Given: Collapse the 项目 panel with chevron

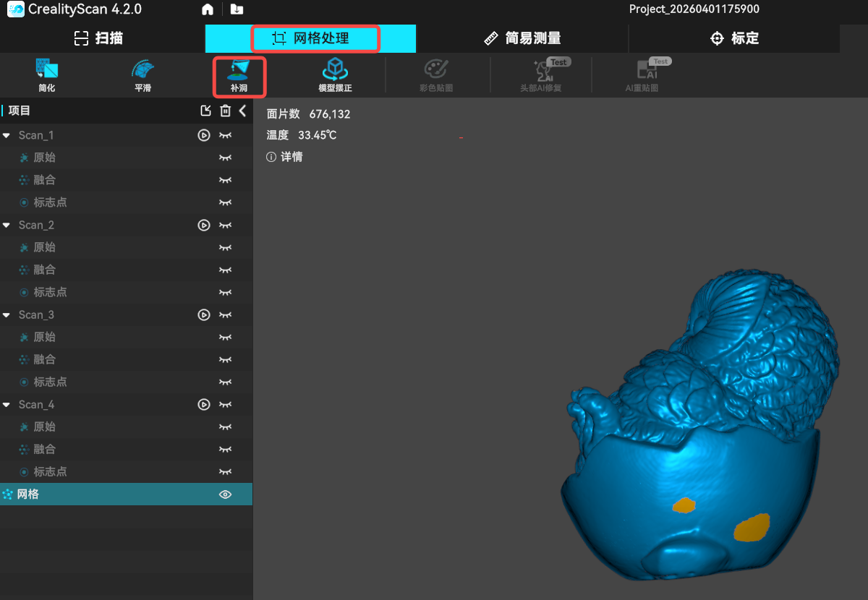Looking at the screenshot, I should [x=243, y=111].
